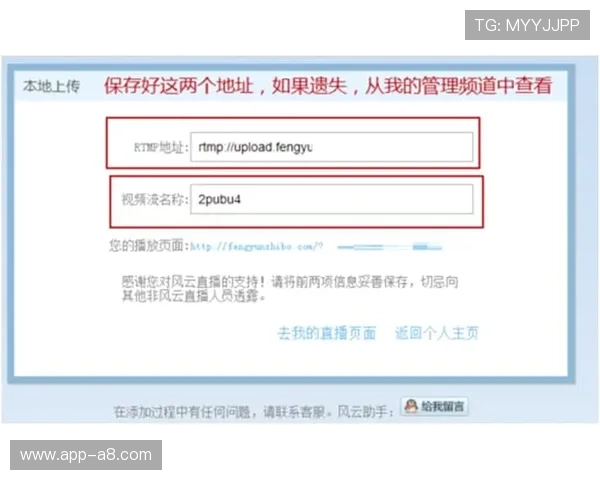The height and width of the screenshot is (480, 600).
Task: Click the 视频流名称 label text
Action: (155, 199)
